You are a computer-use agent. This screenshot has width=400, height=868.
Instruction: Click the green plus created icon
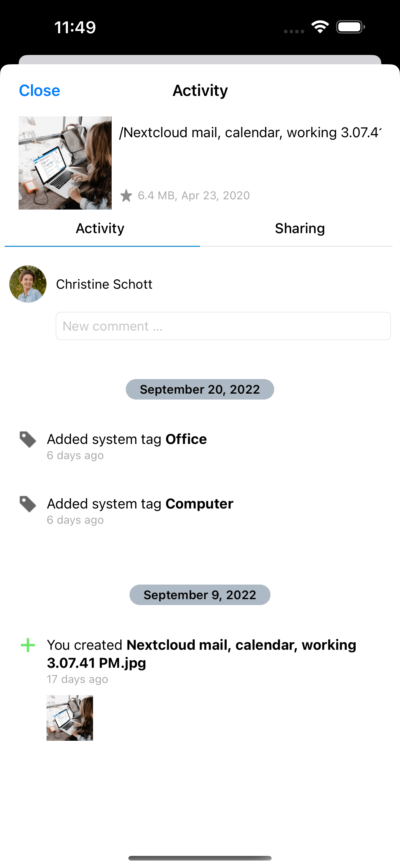tap(28, 645)
